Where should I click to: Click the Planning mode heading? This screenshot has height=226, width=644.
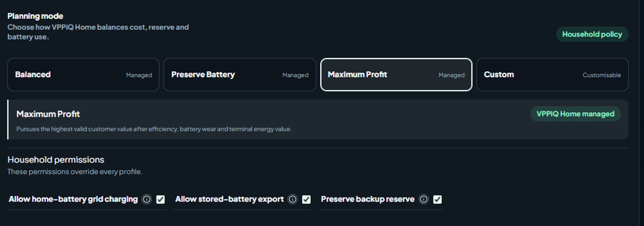tap(35, 16)
